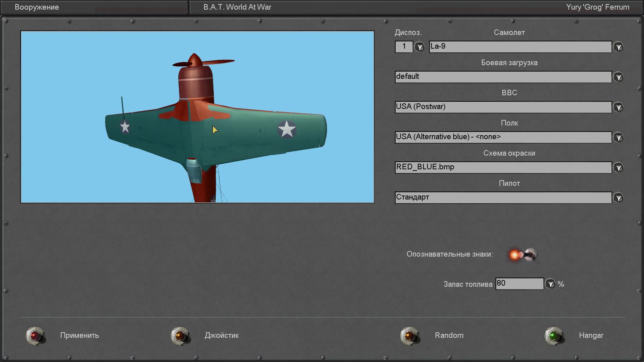The width and height of the screenshot is (644, 362).
Task: Open the ВВС country dropdown arrow
Action: click(618, 107)
